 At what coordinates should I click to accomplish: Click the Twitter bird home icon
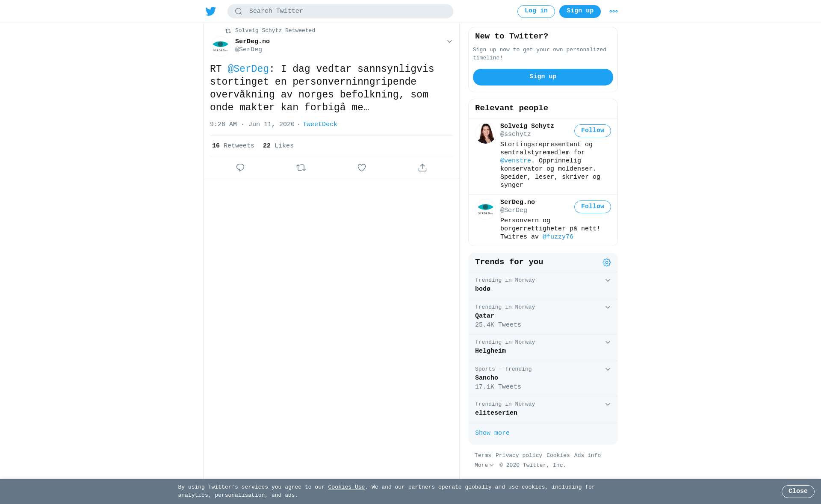coord(210,11)
